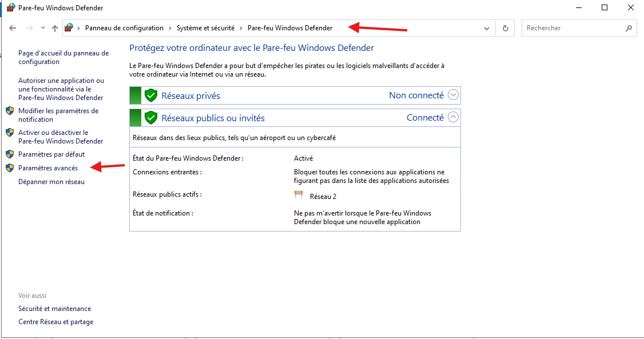Click green shield icon of 'Réseaux publics ou invités'

(151, 118)
